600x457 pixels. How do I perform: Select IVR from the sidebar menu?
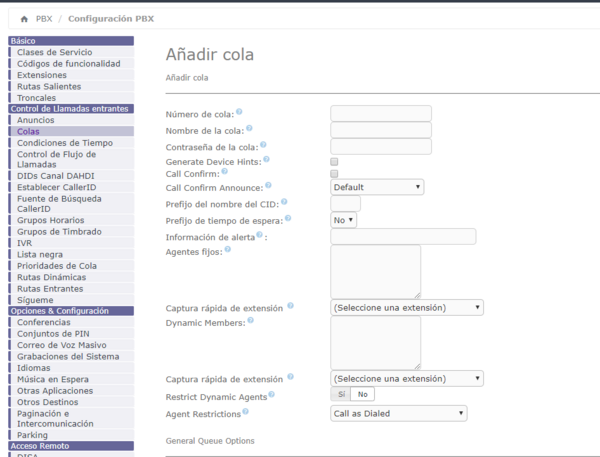pos(26,243)
